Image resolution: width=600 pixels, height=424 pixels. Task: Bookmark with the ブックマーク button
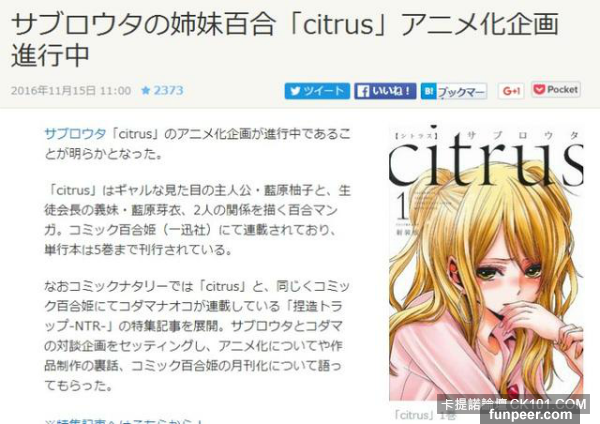tap(454, 91)
